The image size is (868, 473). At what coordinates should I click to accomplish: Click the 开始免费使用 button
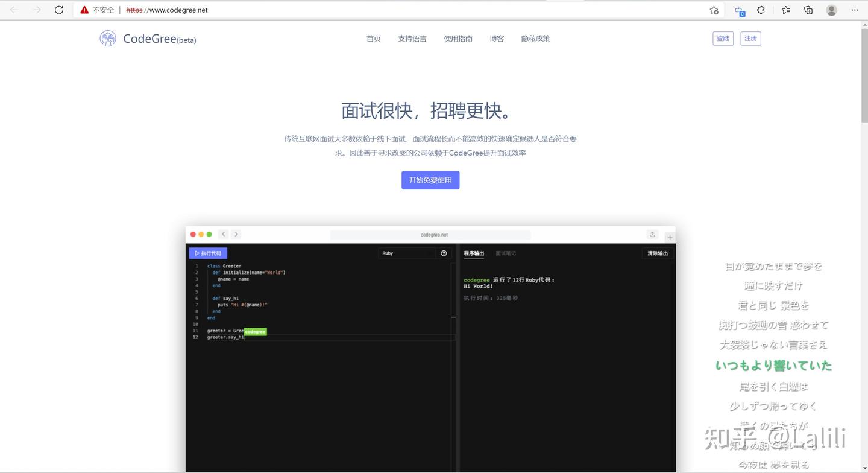click(430, 180)
